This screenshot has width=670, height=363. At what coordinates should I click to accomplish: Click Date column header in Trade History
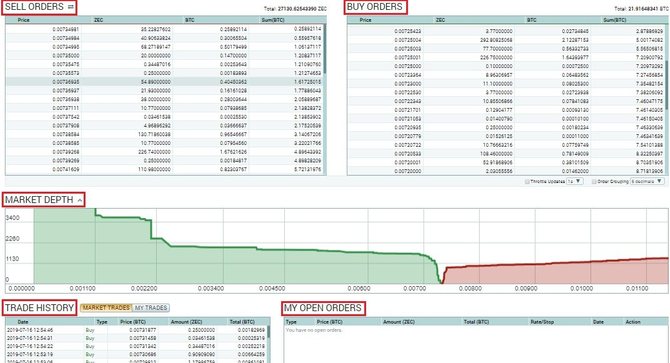(x=23, y=322)
